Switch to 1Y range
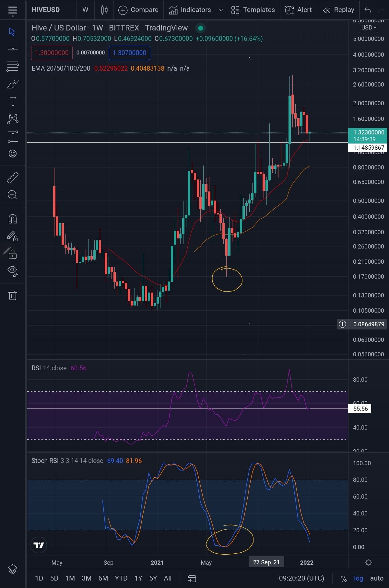Viewport: 389px width, 588px height. 138,578
